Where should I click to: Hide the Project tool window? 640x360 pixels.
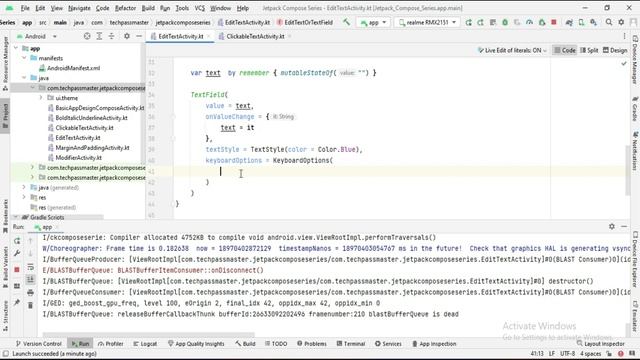click(x=139, y=36)
